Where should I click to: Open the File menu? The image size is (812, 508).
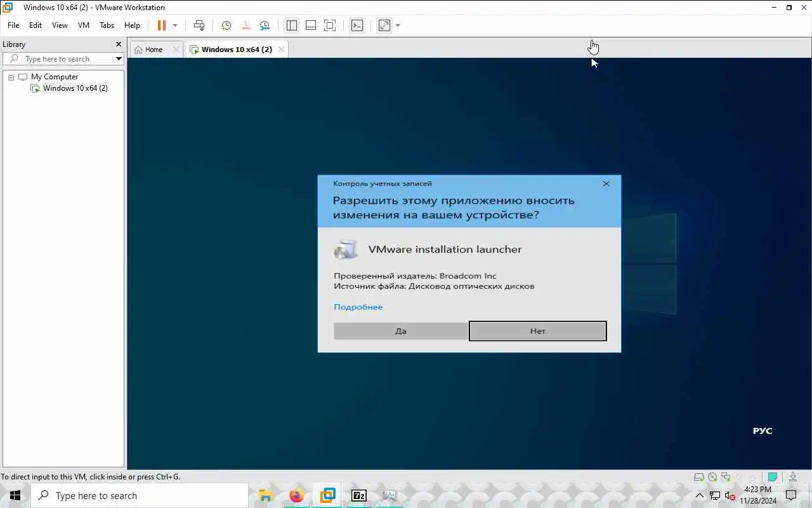point(13,25)
